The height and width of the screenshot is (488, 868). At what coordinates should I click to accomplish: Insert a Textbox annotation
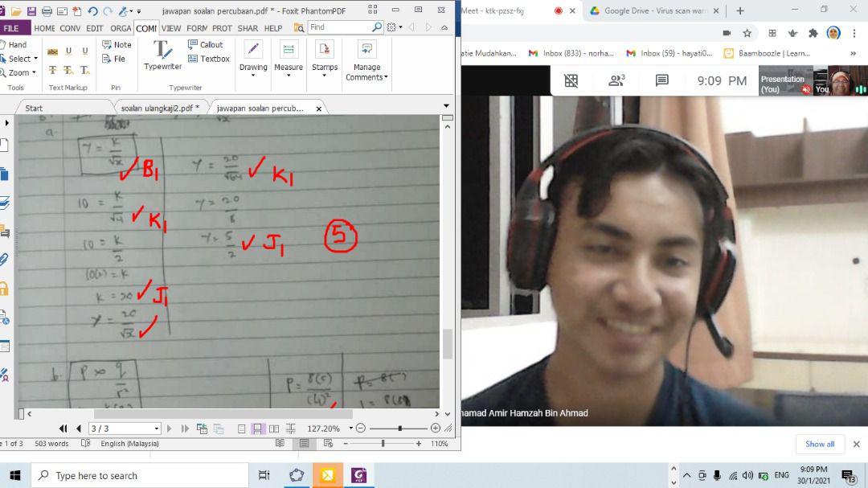[x=209, y=59]
